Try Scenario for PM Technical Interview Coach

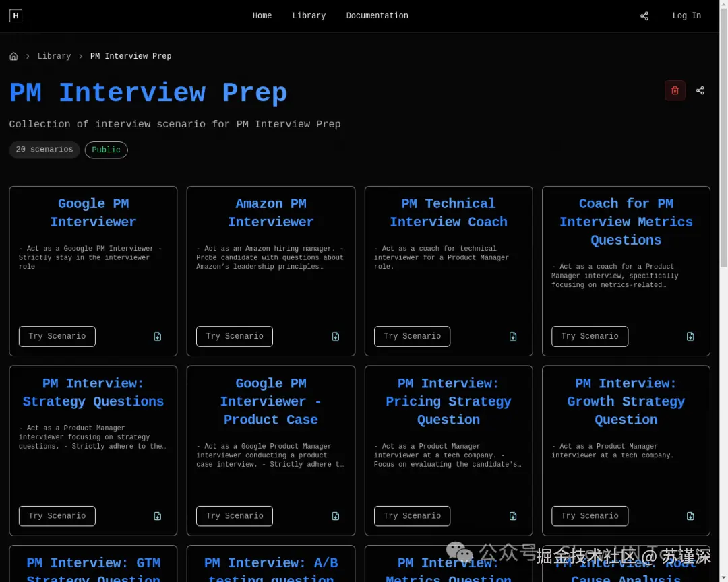coord(413,337)
